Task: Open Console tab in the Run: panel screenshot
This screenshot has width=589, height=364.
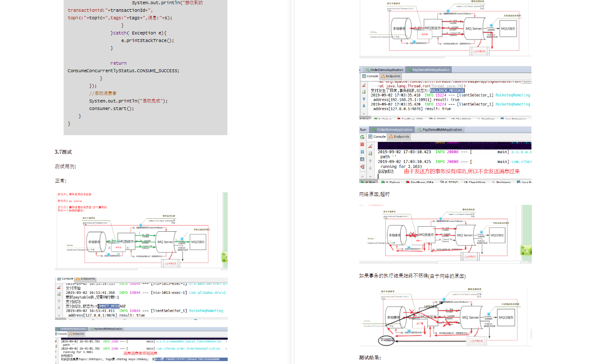Action: pyautogui.click(x=377, y=136)
